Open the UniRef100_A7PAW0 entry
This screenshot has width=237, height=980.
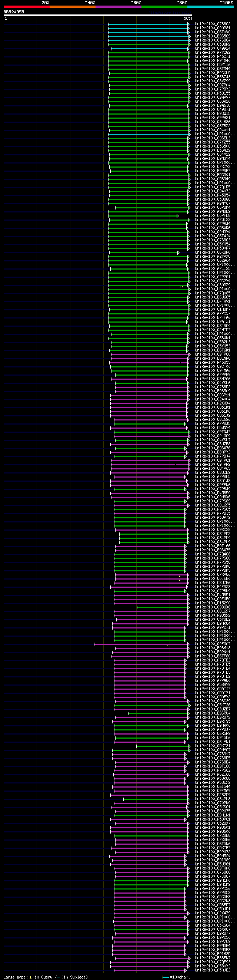coord(213,681)
